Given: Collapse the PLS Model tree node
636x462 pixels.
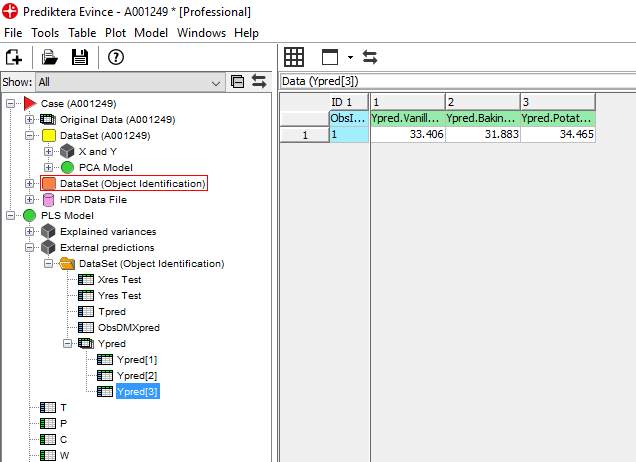Looking at the screenshot, I should tap(11, 215).
